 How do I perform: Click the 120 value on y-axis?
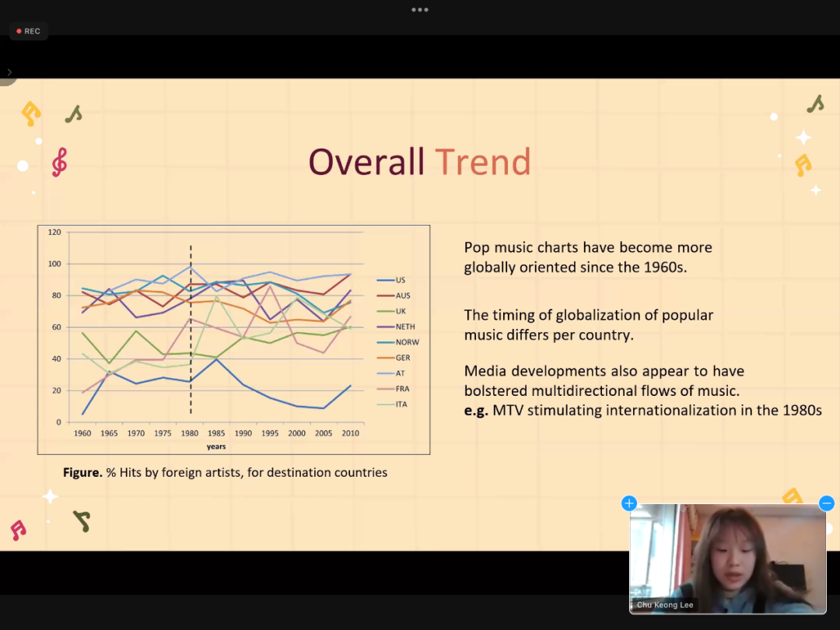(54, 233)
